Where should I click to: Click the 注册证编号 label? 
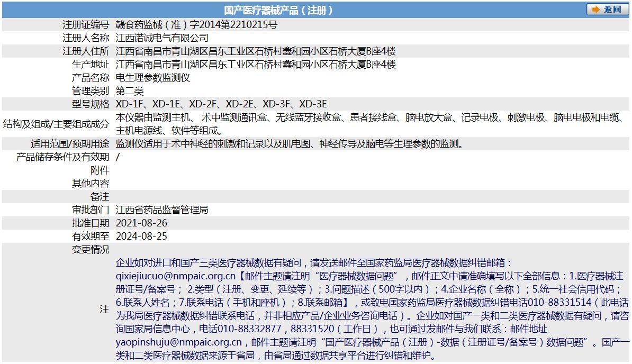[86, 24]
